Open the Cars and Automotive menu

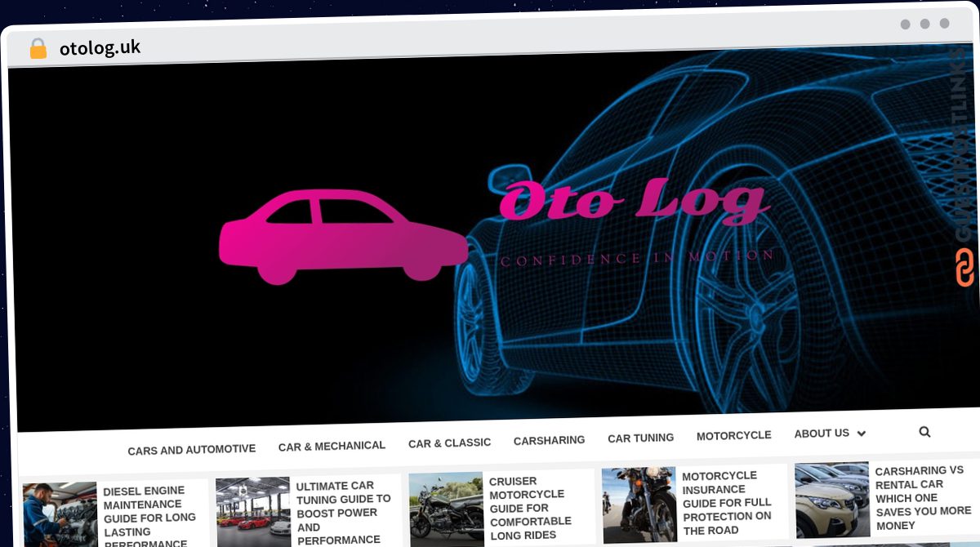click(x=191, y=450)
